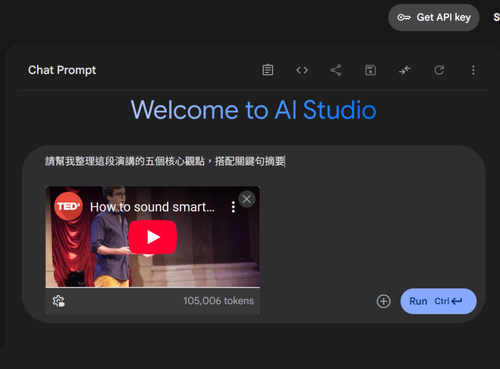Viewport: 500px width, 369px height.
Task: Click the compare mode arrows icon
Action: tap(405, 70)
